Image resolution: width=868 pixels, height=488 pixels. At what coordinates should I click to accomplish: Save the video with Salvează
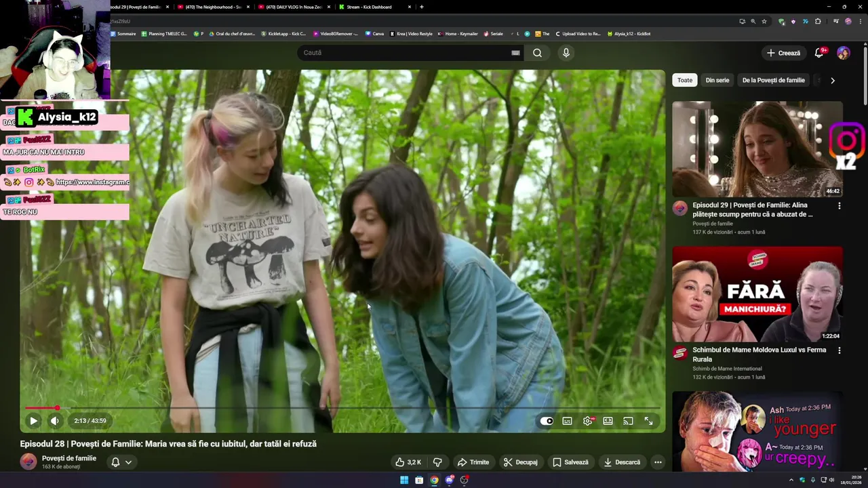(x=570, y=462)
